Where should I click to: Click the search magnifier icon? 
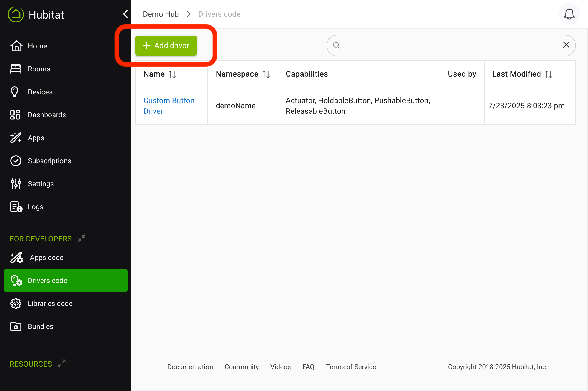[x=336, y=45]
